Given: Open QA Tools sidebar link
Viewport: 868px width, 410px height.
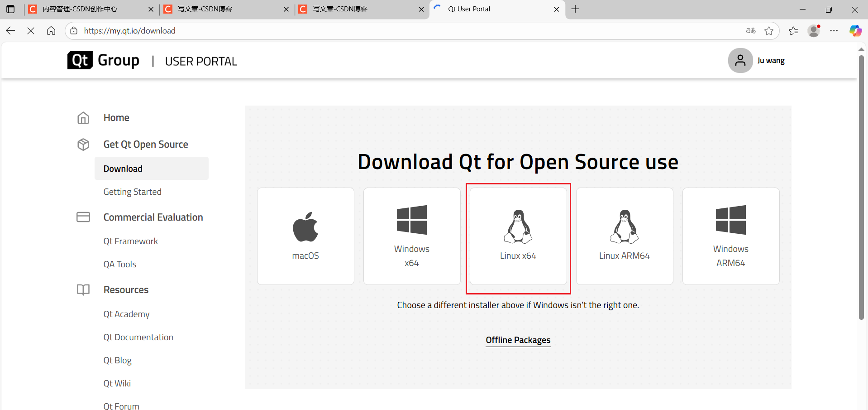Looking at the screenshot, I should tap(120, 265).
